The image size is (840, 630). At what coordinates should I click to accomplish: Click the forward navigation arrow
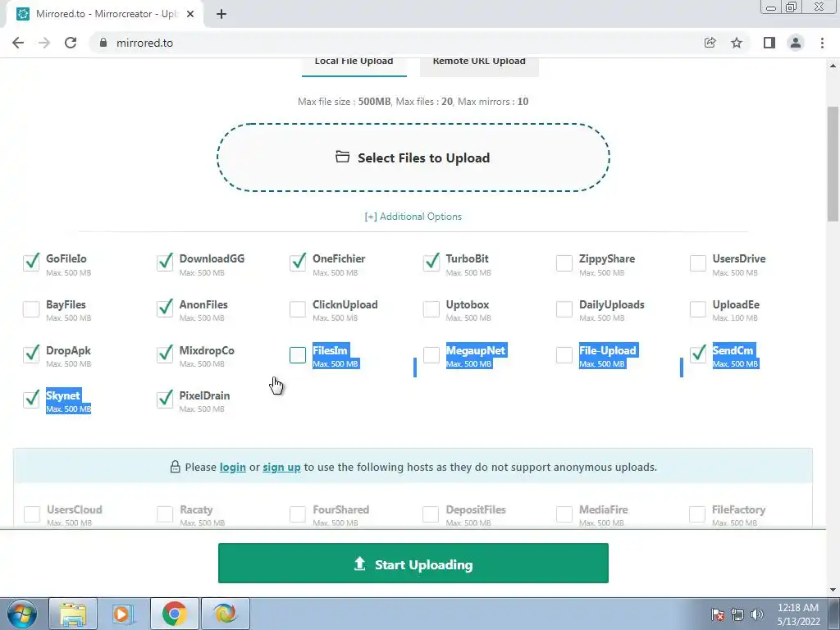click(x=44, y=43)
